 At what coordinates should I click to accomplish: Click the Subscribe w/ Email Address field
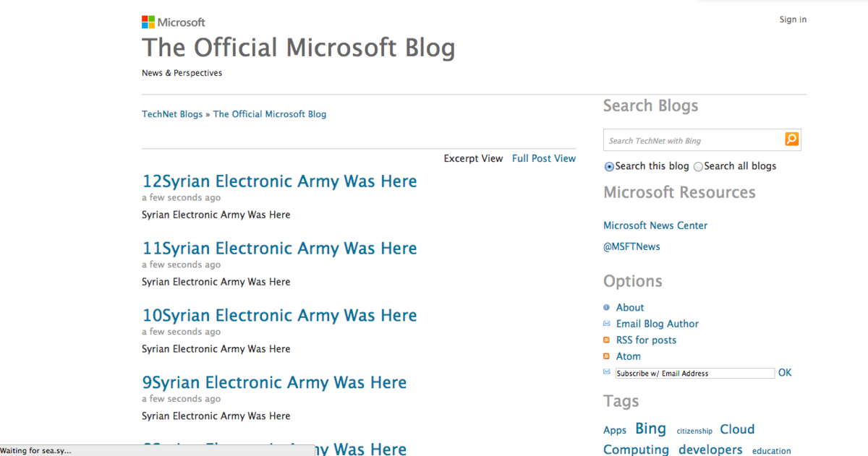[694, 374]
